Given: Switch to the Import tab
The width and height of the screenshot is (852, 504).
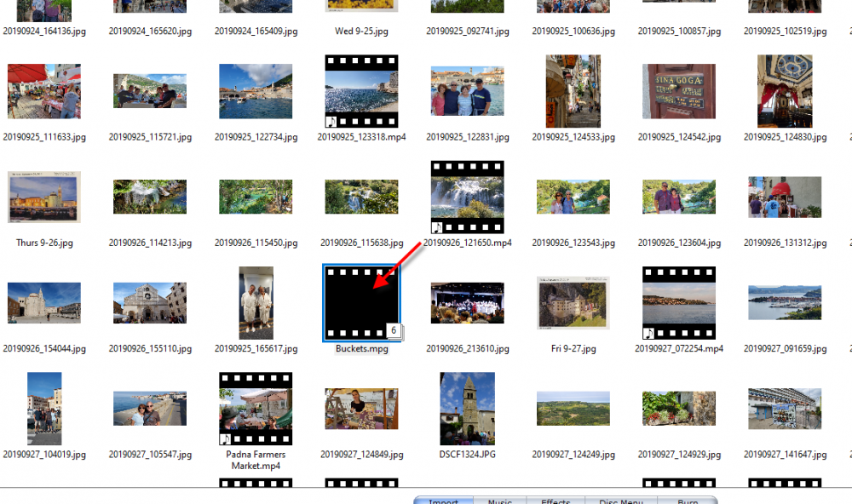Looking at the screenshot, I should click(443, 500).
